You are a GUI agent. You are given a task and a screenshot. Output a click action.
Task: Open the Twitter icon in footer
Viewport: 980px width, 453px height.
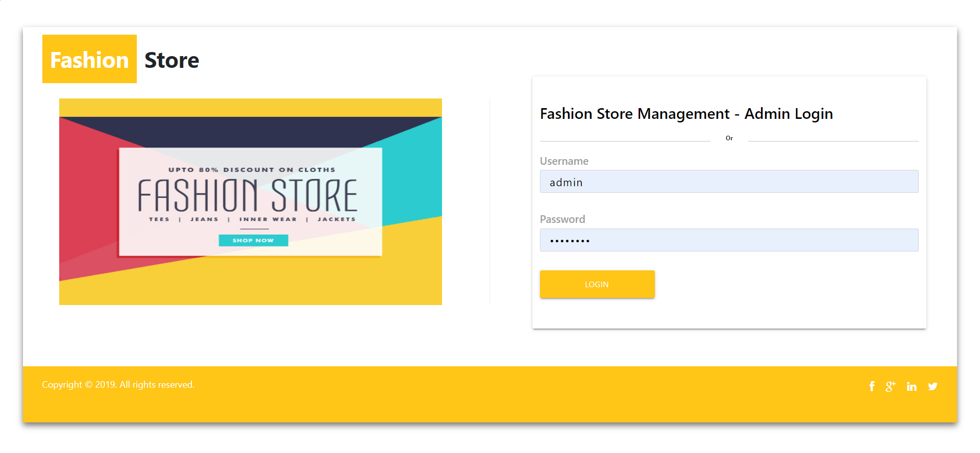[x=933, y=386]
